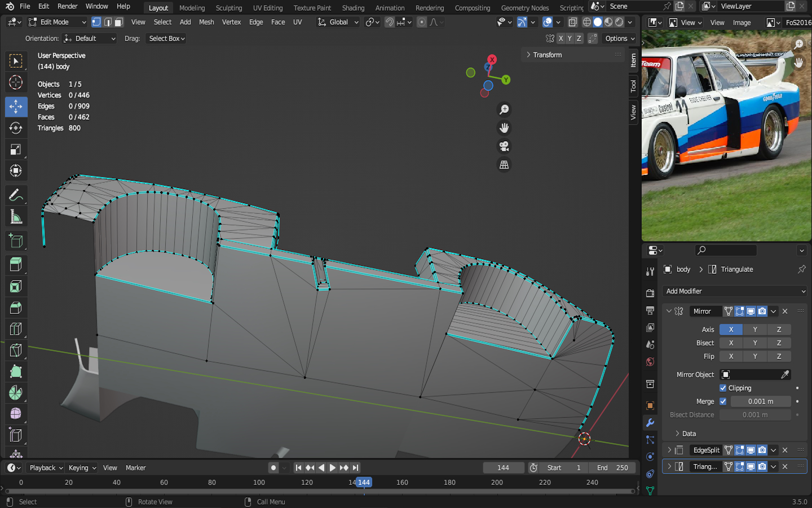The width and height of the screenshot is (812, 508).
Task: Open the Select Box drag dropdown
Action: click(x=167, y=38)
